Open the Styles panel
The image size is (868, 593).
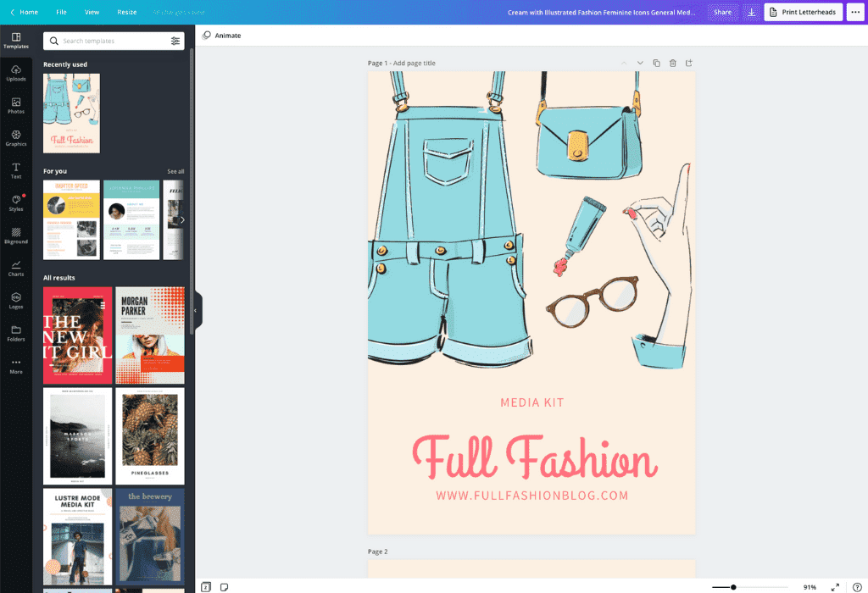pos(16,205)
